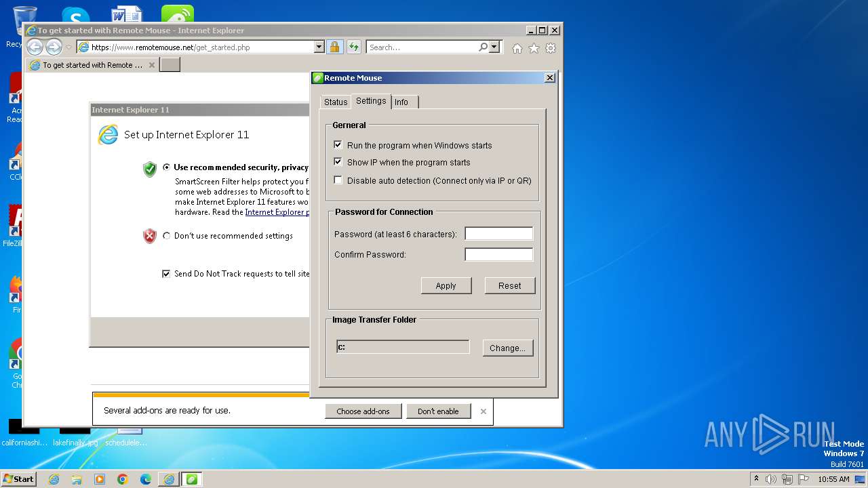The width and height of the screenshot is (868, 488).
Task: Show hidden system tray icons
Action: pyautogui.click(x=756, y=479)
